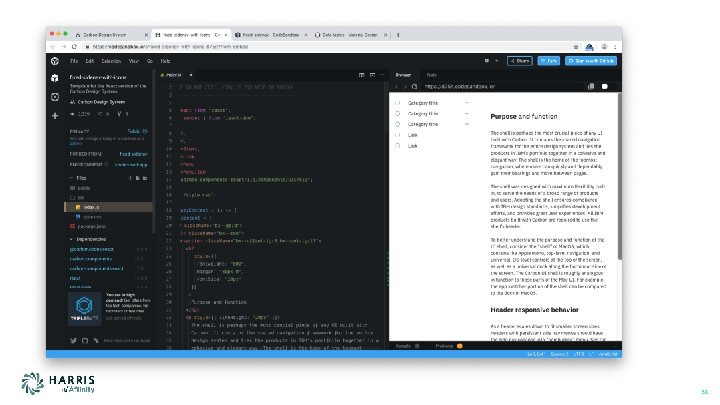Screen dimensions: 720x405
Task: Expand the second Category title chevron
Action: (467, 113)
